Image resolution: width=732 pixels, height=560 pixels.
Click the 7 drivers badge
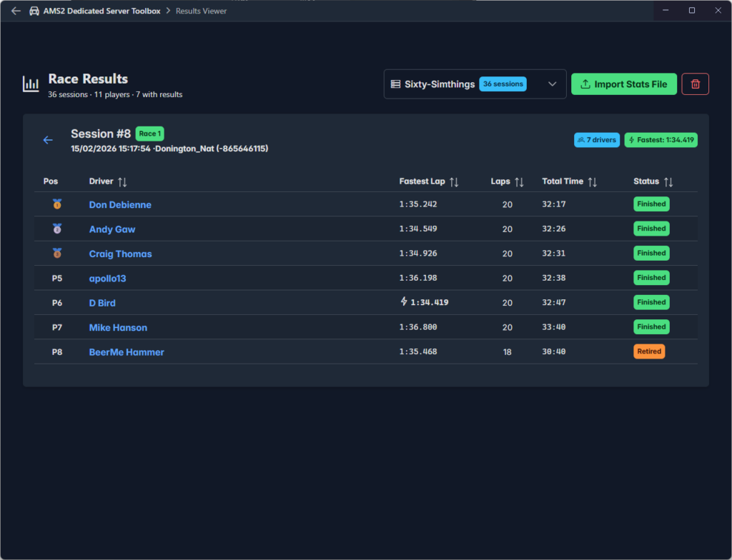coord(597,140)
